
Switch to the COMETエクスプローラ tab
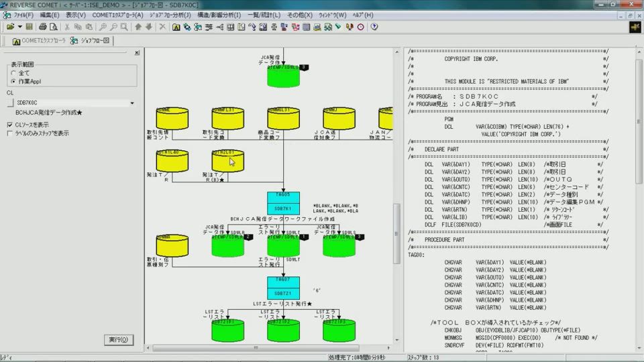click(39, 41)
